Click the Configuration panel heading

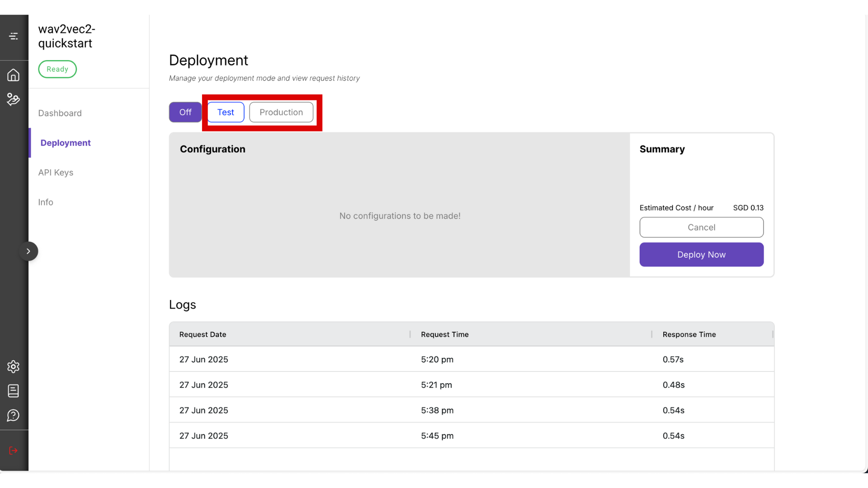point(212,149)
